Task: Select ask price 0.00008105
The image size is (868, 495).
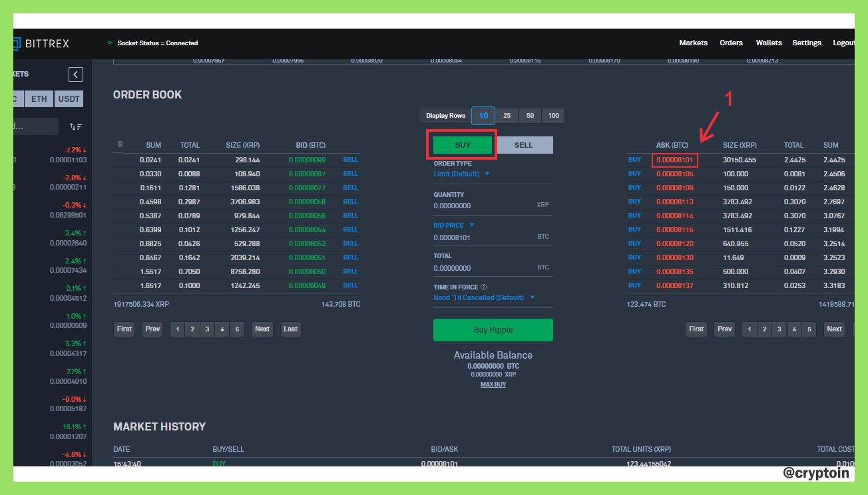Action: point(674,174)
